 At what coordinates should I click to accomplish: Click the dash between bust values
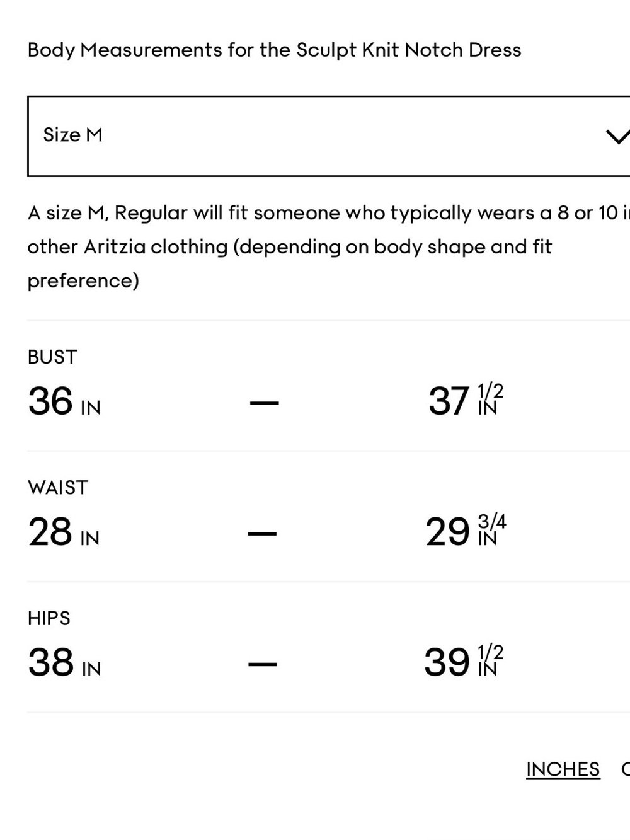pos(265,403)
